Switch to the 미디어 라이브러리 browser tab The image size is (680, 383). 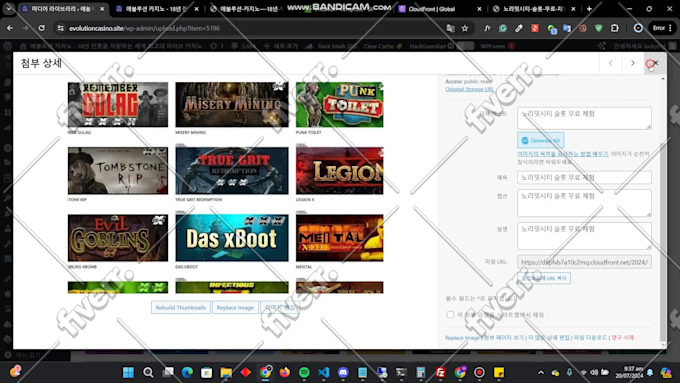(63, 9)
